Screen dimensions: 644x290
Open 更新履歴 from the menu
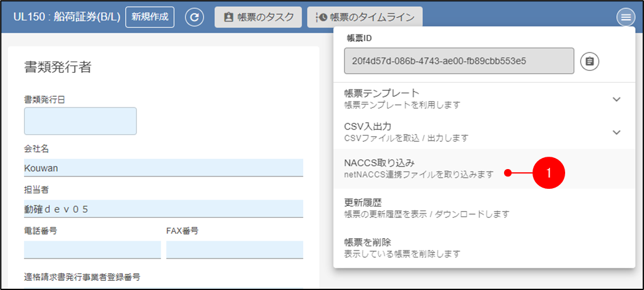click(425, 208)
